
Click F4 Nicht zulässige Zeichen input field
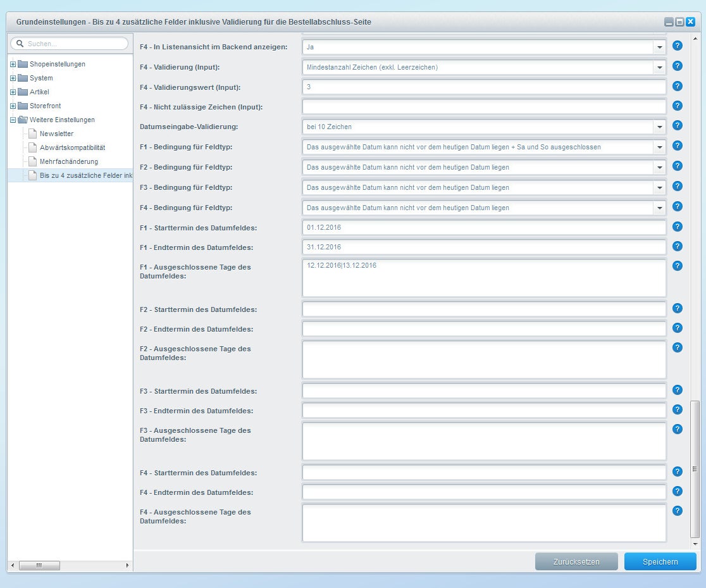(x=484, y=107)
